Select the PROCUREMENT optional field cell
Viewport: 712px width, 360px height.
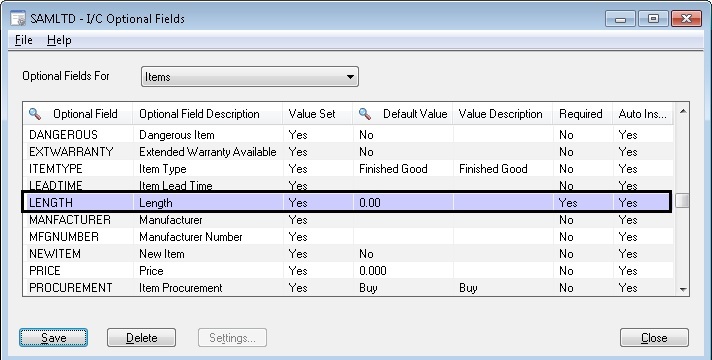[78, 288]
